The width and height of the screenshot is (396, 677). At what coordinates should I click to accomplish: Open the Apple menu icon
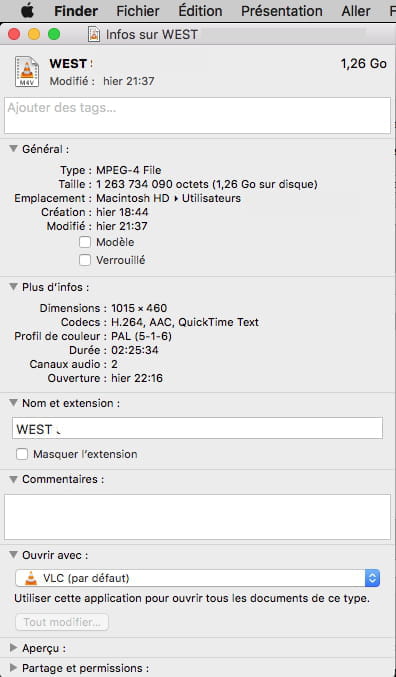click(x=28, y=10)
